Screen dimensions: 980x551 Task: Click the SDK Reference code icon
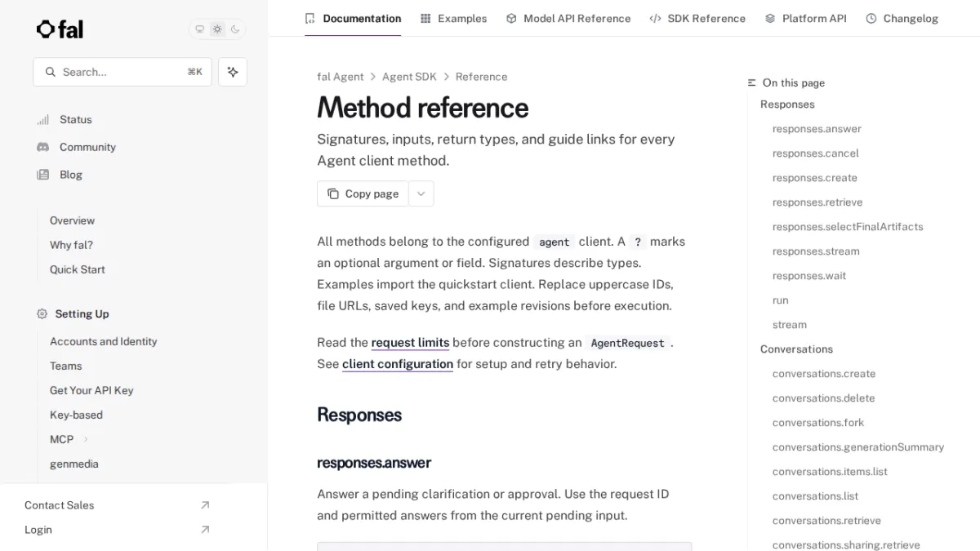tap(655, 18)
